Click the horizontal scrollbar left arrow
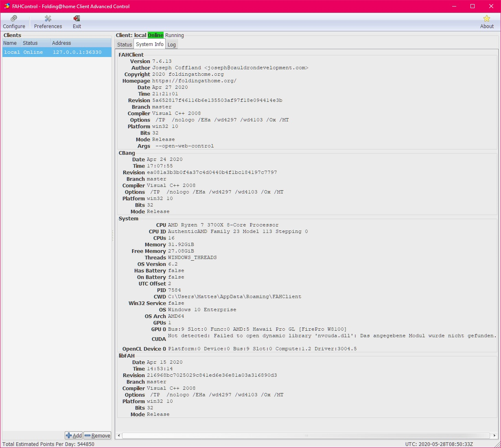Screen dimensions: 501x448 tap(119, 435)
